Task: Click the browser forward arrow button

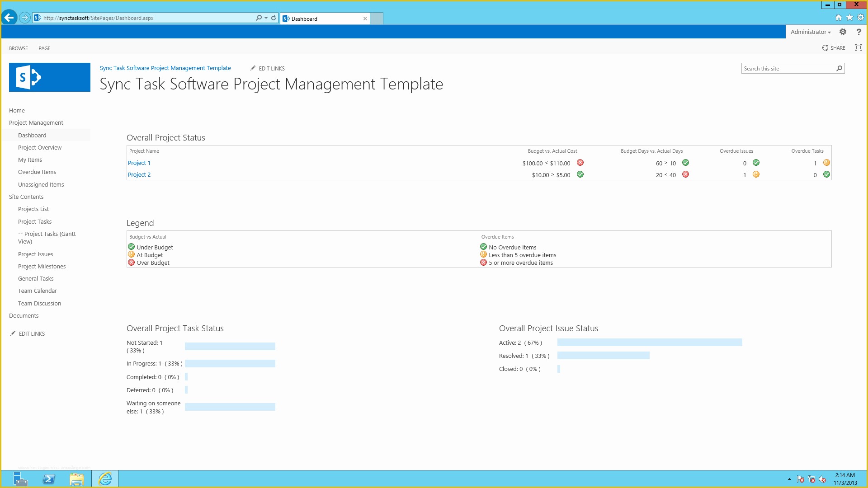Action: tap(25, 18)
